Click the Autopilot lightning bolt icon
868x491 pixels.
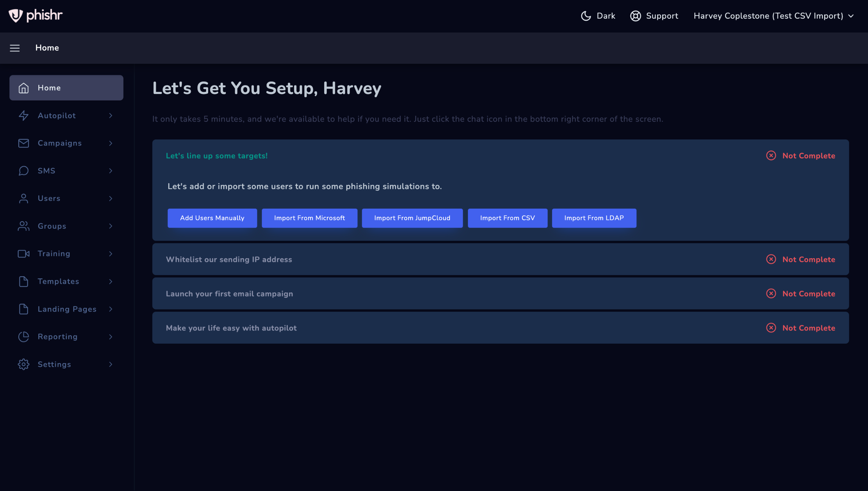[23, 116]
